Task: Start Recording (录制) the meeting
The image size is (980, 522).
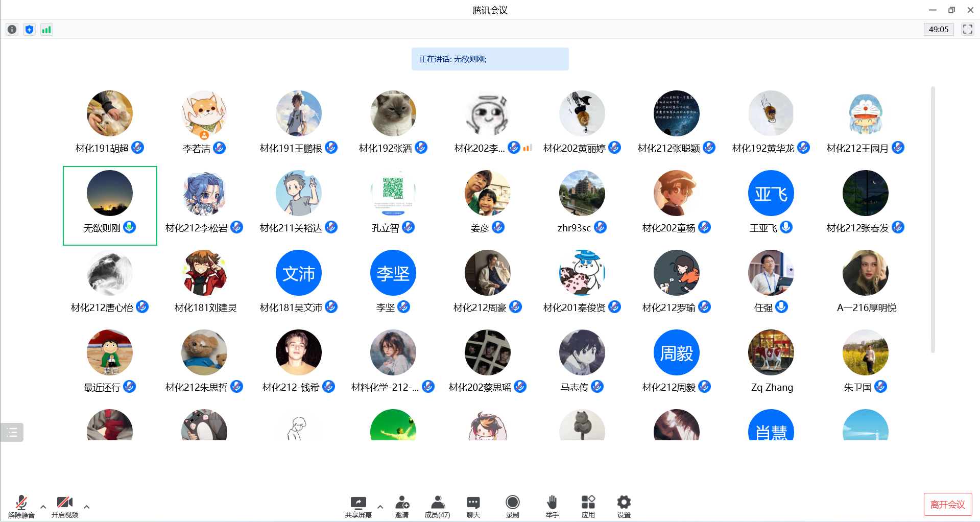Action: [512, 506]
